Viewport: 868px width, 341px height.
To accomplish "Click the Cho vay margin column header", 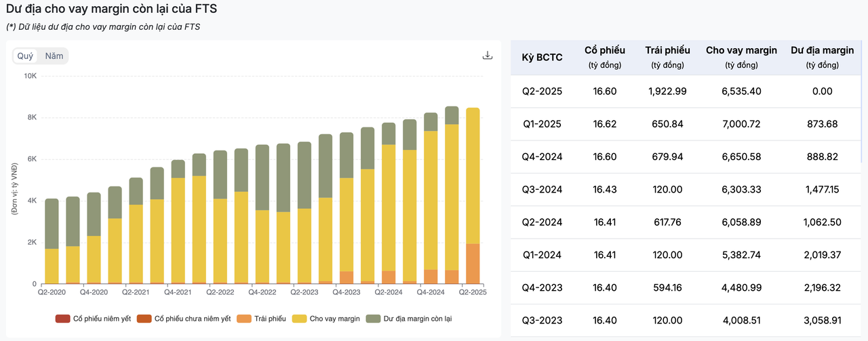I will (x=741, y=57).
